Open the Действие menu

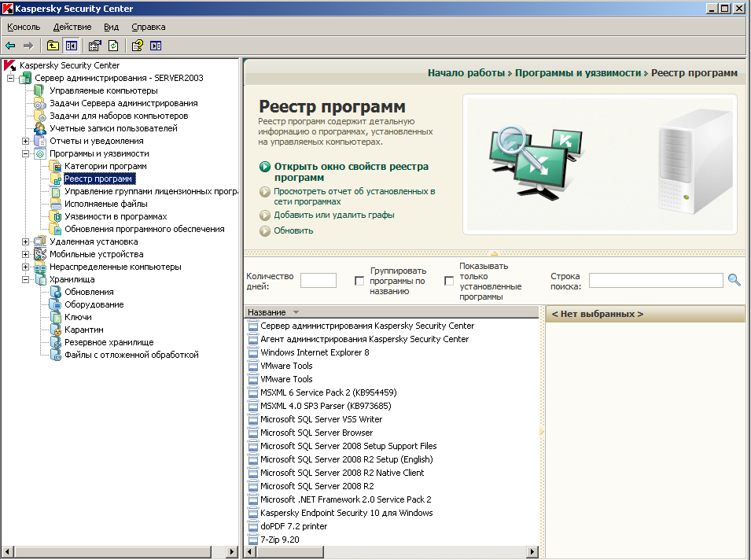coord(72,28)
